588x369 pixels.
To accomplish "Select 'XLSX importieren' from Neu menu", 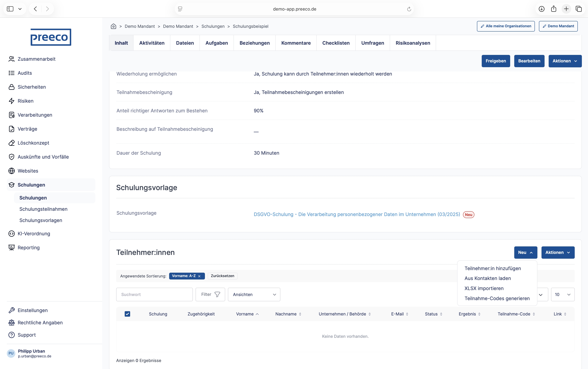I will (484, 288).
